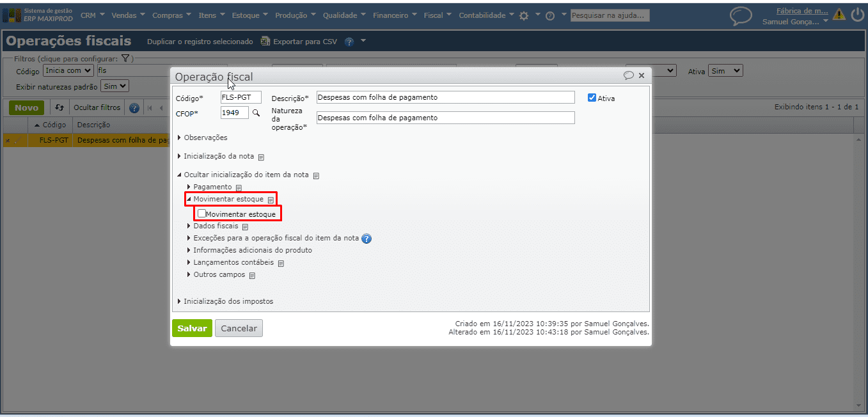
Task: Go to first page of the grid
Action: click(x=150, y=107)
